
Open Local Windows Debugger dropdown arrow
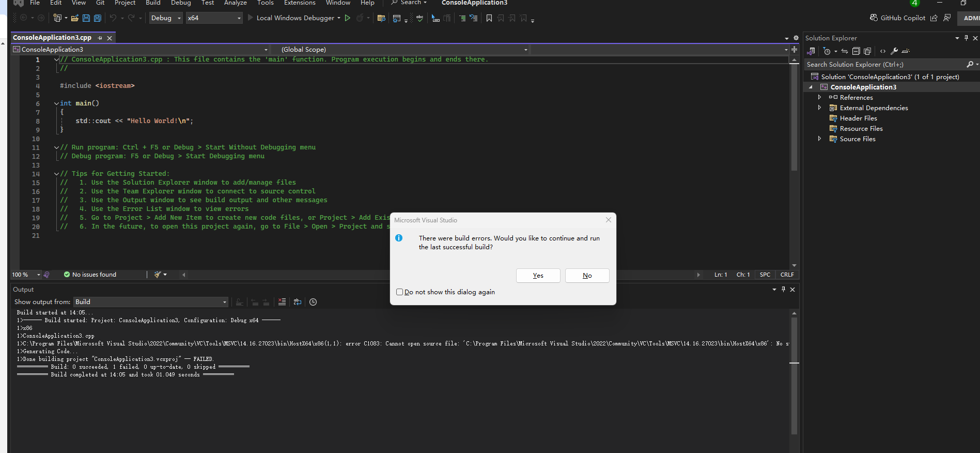(x=339, y=18)
